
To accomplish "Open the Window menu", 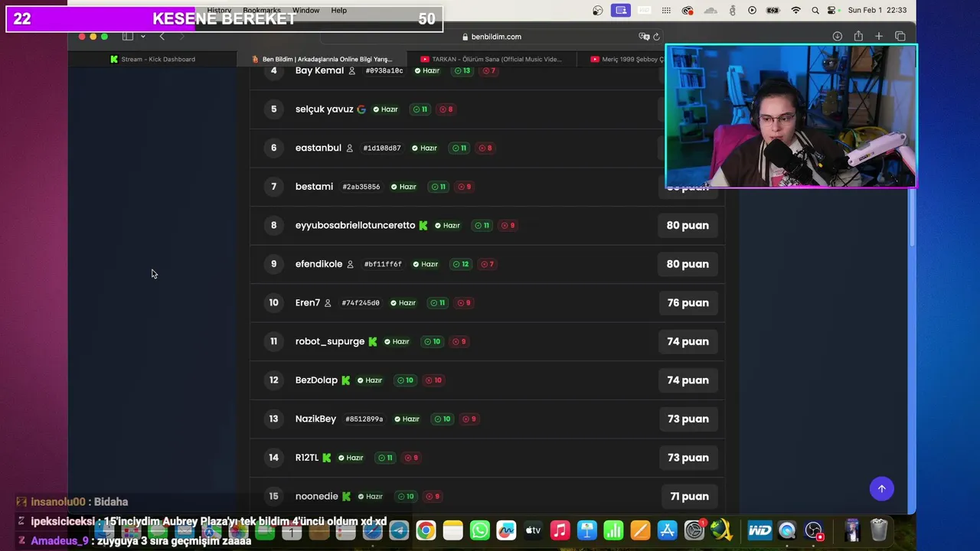I will [x=305, y=11].
